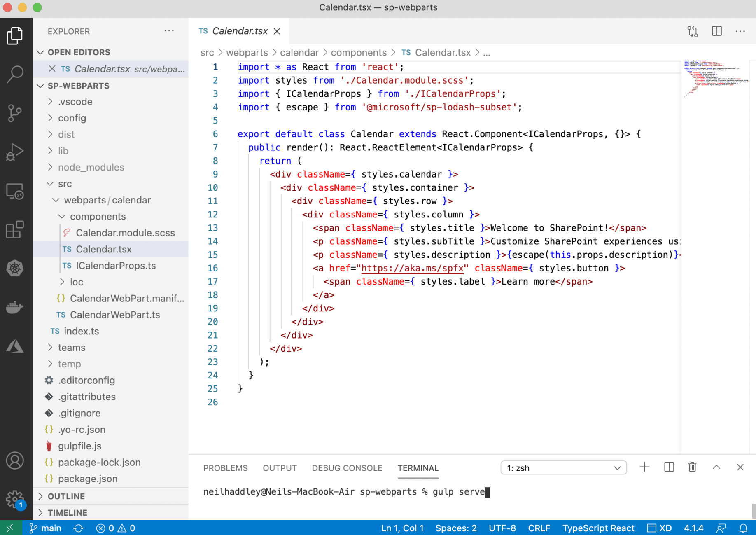Image resolution: width=756 pixels, height=535 pixels.
Task: Toggle indentation setting Spaces: 2
Action: tap(456, 528)
